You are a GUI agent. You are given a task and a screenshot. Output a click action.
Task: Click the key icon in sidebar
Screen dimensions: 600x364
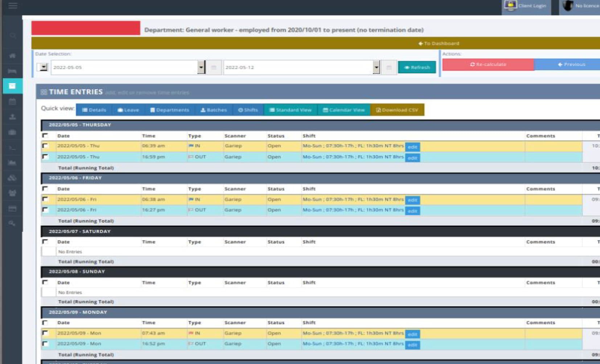coord(12,223)
